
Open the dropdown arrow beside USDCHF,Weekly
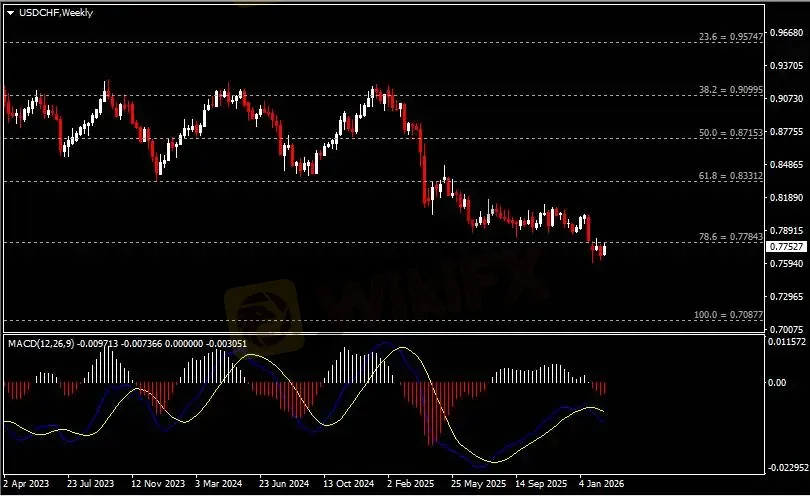pyautogui.click(x=10, y=11)
